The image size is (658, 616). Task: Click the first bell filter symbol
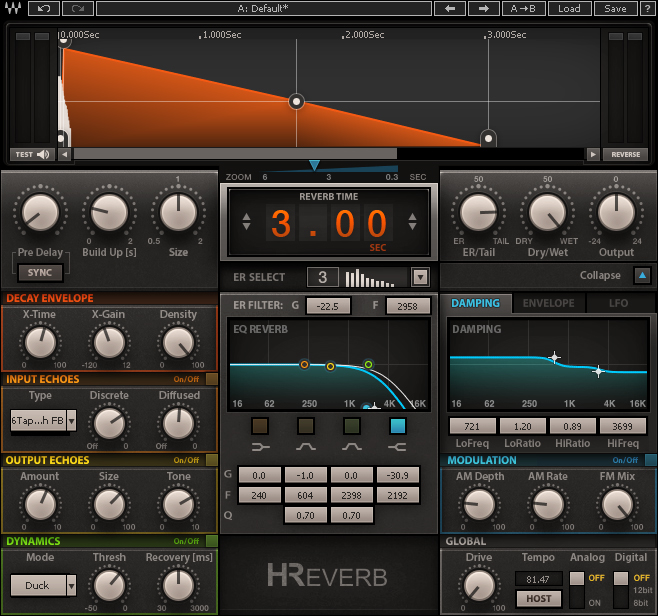pos(306,447)
